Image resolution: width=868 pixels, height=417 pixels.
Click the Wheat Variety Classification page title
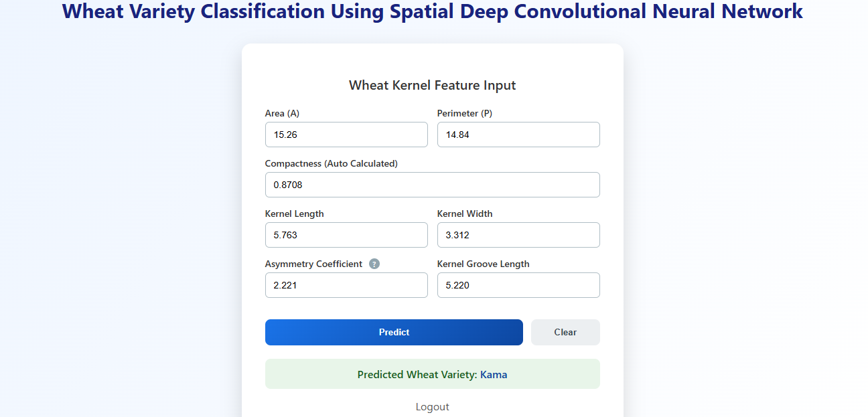pyautogui.click(x=433, y=11)
